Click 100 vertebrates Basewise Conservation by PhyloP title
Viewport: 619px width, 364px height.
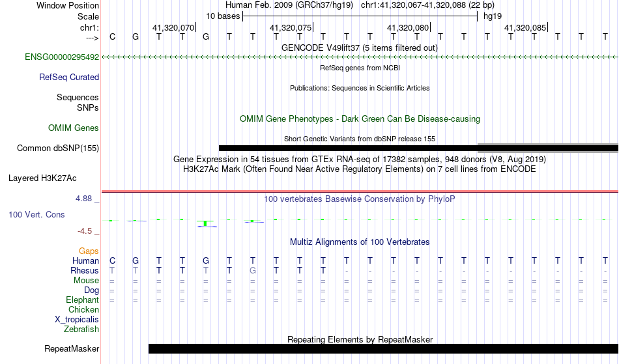point(360,199)
